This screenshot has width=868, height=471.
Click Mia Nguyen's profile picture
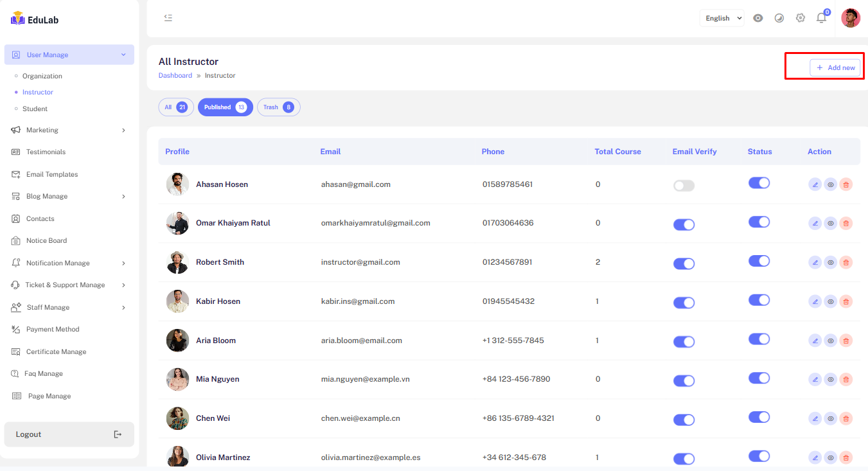[177, 380]
